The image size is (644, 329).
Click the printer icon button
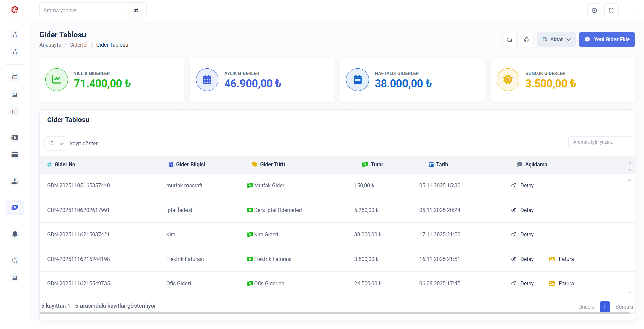(526, 40)
